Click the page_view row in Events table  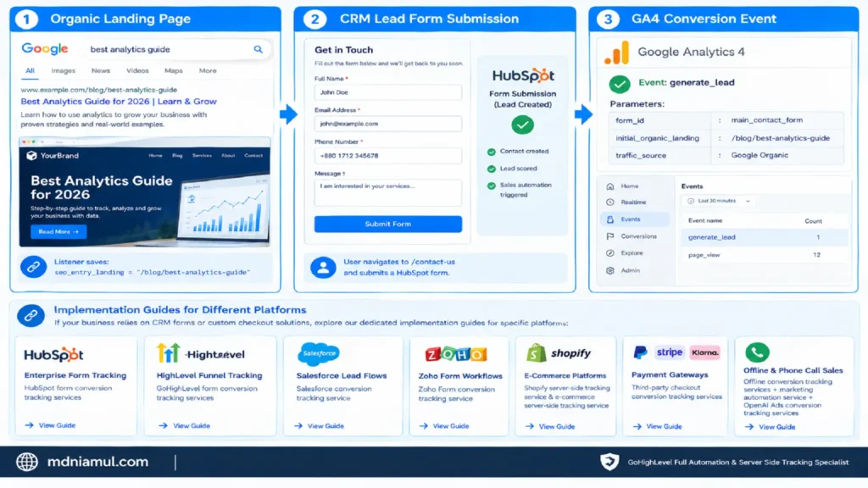(x=765, y=255)
